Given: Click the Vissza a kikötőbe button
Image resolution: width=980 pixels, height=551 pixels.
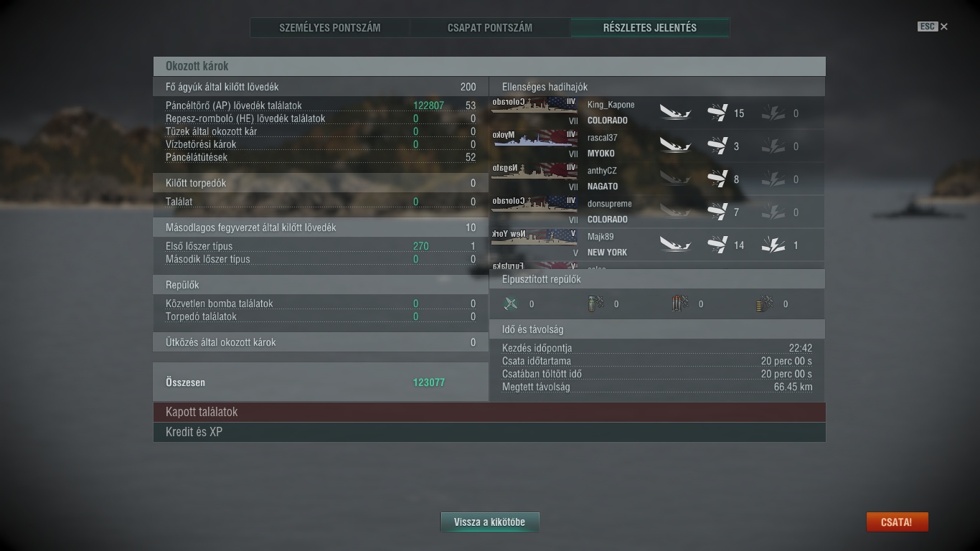Looking at the screenshot, I should coord(489,522).
